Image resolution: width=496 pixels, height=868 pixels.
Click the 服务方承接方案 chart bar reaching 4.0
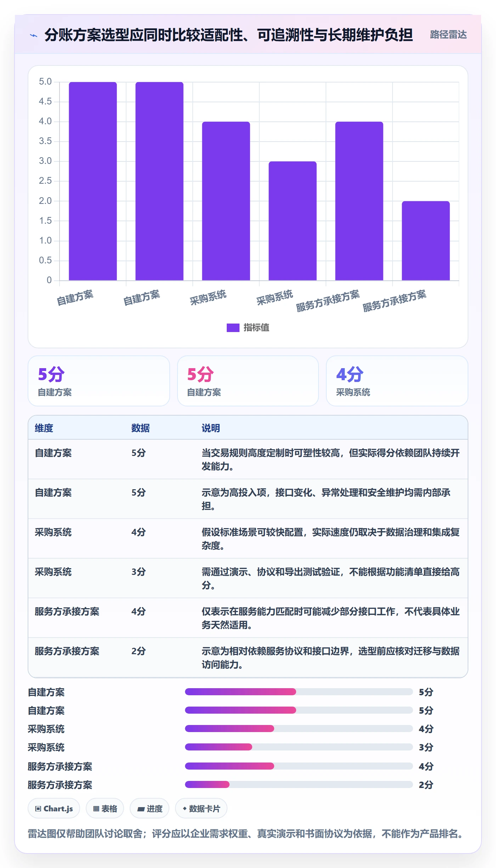(359, 201)
